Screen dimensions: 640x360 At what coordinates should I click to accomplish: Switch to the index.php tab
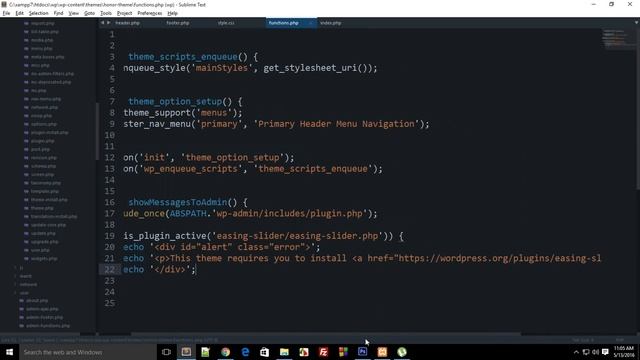tap(331, 23)
